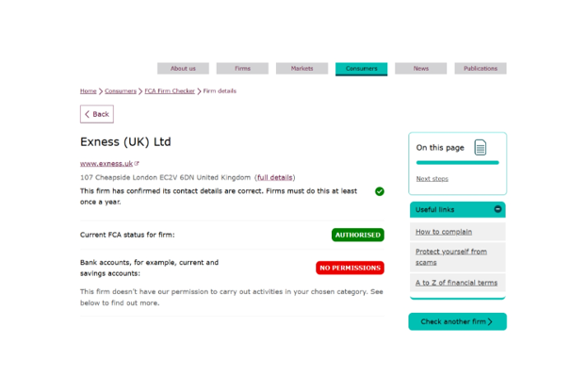This screenshot has height=392, width=588.
Task: Switch to the Markets tab
Action: 302,68
